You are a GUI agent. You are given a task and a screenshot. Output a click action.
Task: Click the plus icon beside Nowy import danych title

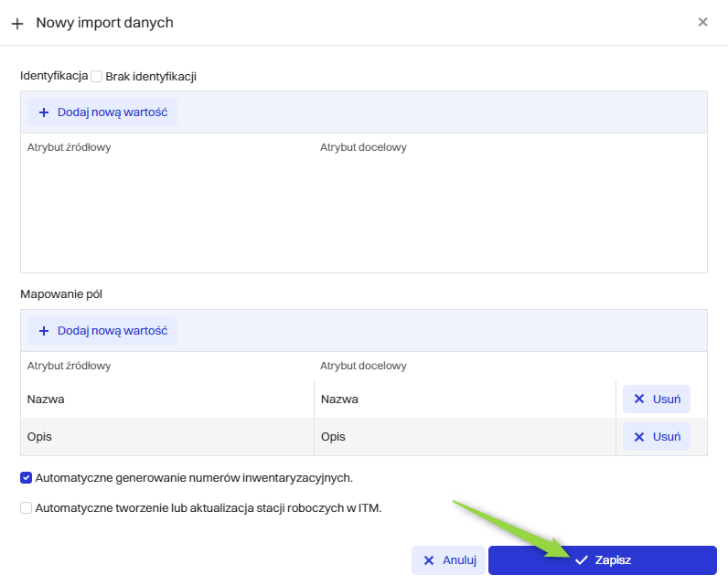point(17,23)
